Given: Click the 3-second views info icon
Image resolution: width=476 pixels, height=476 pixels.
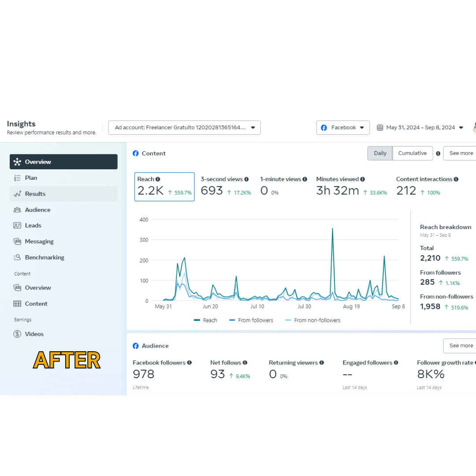Looking at the screenshot, I should tap(246, 179).
